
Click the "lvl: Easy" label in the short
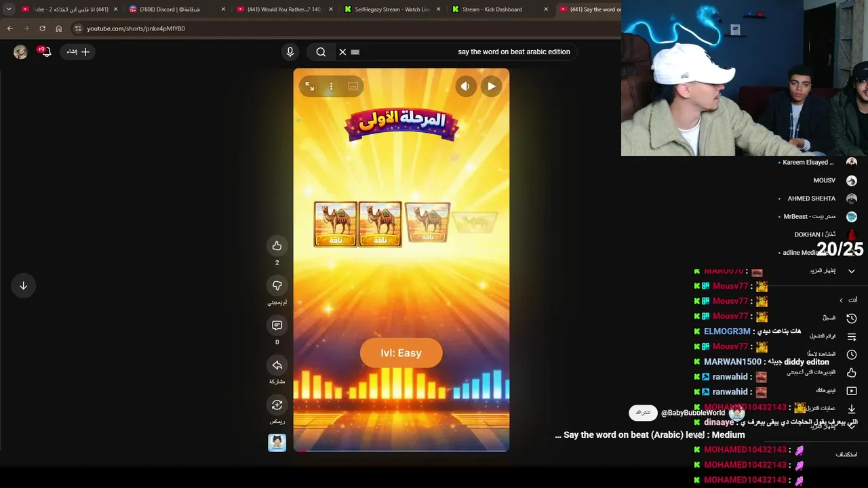click(x=401, y=353)
